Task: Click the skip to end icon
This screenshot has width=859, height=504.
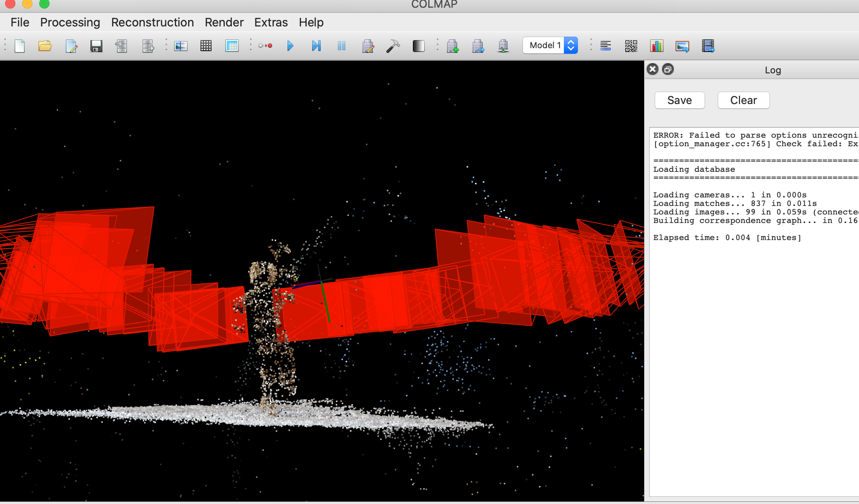Action: 316,46
